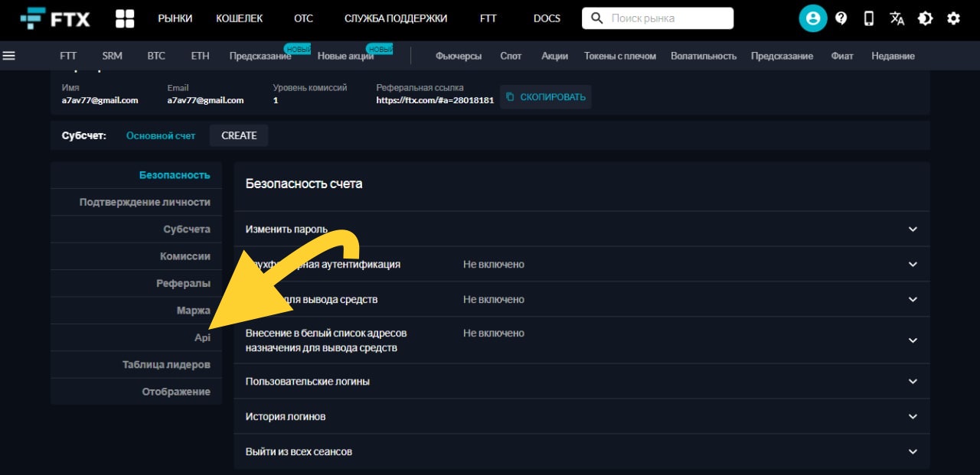The width and height of the screenshot is (980, 475).
Task: Click the mobile app icon
Action: [x=869, y=18]
